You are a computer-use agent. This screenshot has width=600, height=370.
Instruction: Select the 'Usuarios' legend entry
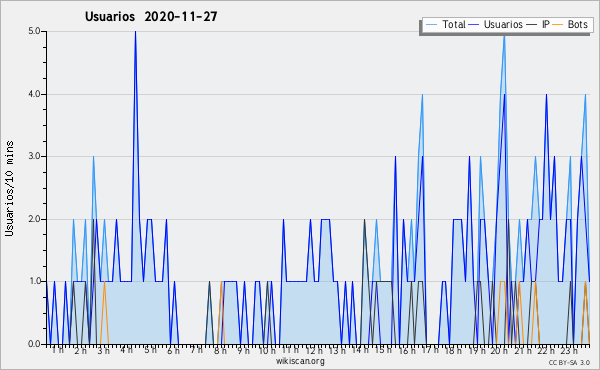(503, 24)
